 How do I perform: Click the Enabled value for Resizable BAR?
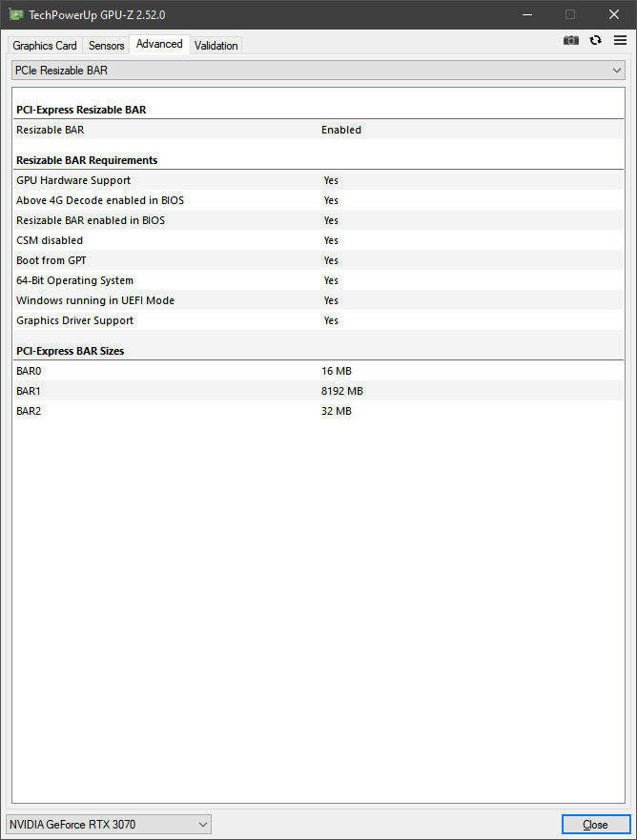[x=341, y=130]
